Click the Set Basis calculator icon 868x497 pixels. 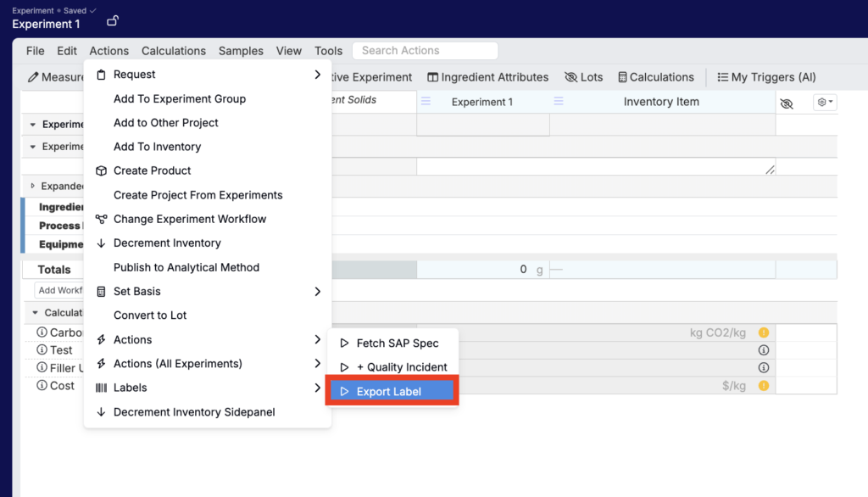pos(101,292)
